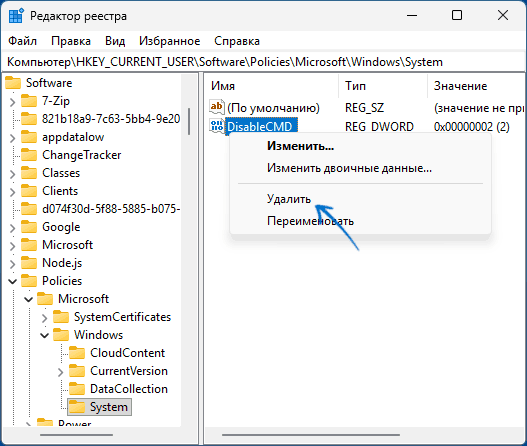Image resolution: width=527 pixels, height=446 pixels.
Task: Open the Правка menu
Action: point(71,41)
